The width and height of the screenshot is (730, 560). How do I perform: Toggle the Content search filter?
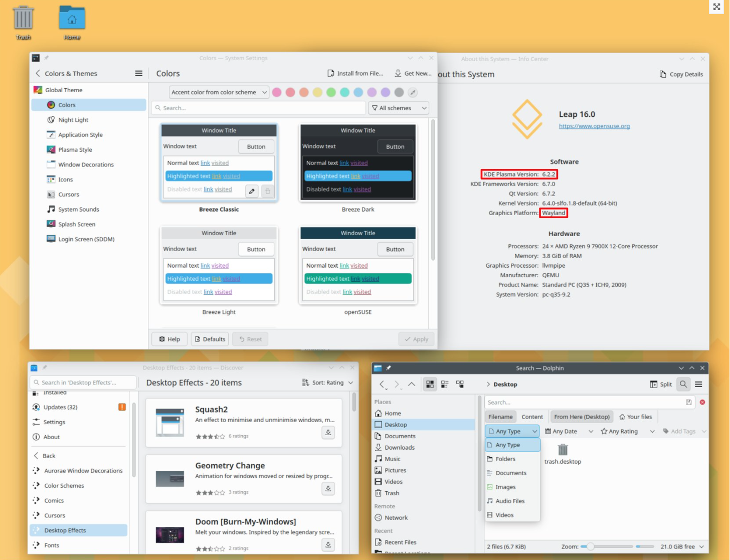click(532, 417)
